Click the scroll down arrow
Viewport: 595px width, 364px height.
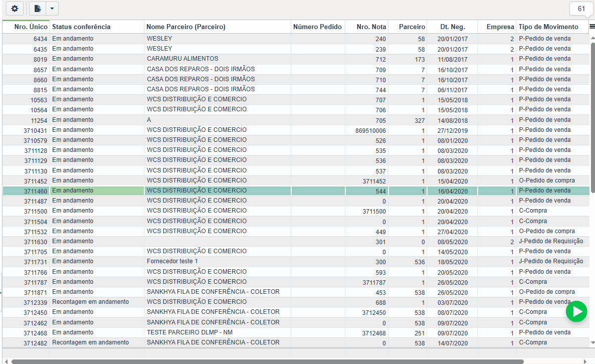point(592,343)
